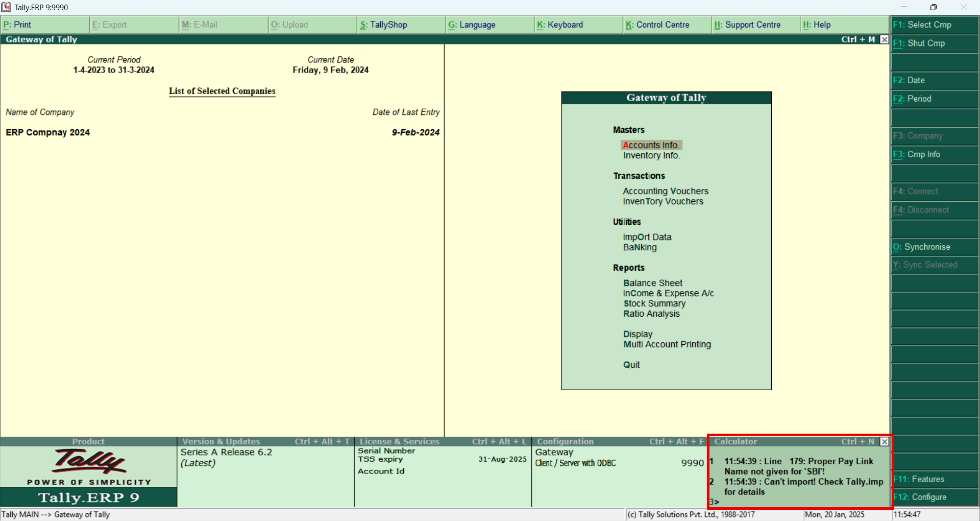
Task: Click Current Date Friday, 9 Feb, 2024
Action: (331, 70)
